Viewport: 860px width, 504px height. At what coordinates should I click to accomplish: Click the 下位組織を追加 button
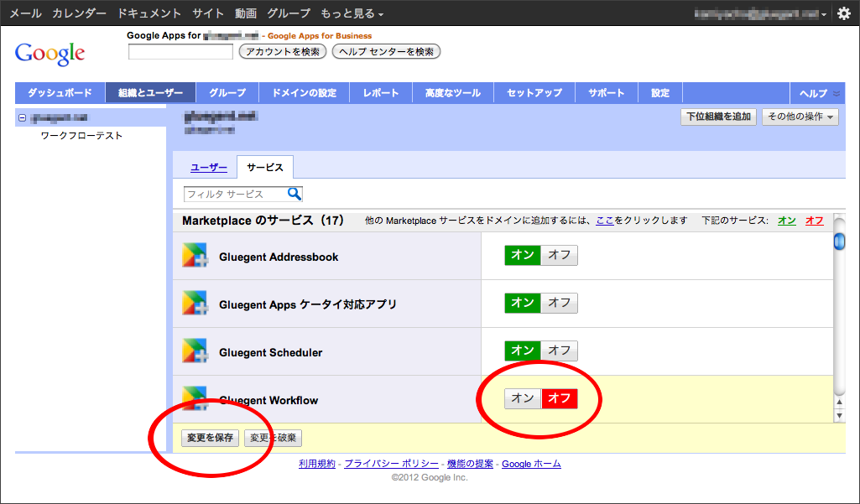coord(718,117)
